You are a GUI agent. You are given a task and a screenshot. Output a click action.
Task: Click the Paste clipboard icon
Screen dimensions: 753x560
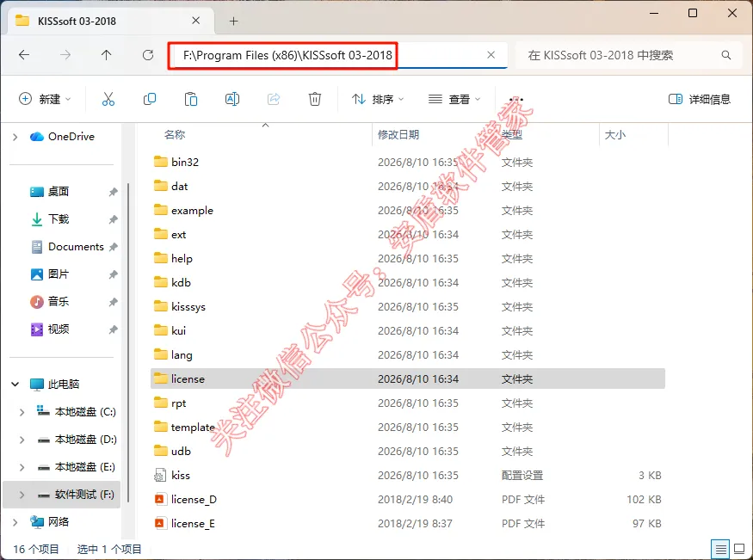click(191, 99)
